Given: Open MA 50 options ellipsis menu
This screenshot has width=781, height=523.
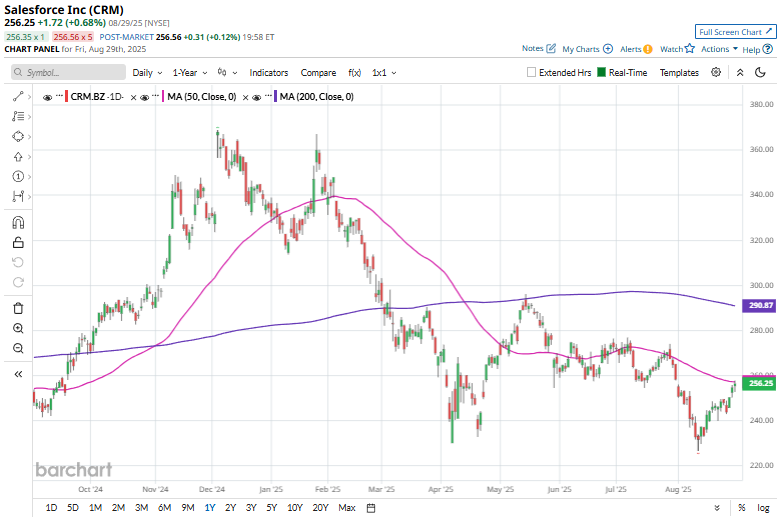Looking at the screenshot, I should click(156, 96).
